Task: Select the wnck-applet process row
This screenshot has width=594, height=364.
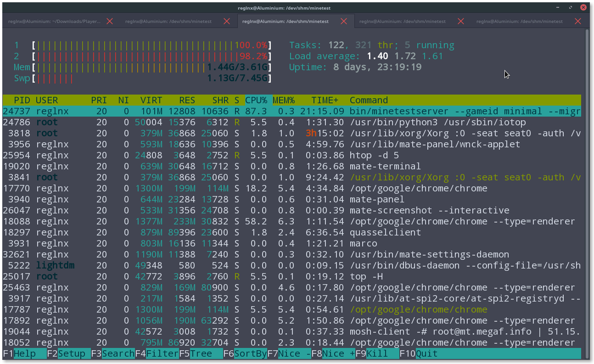Action: pyautogui.click(x=291, y=144)
